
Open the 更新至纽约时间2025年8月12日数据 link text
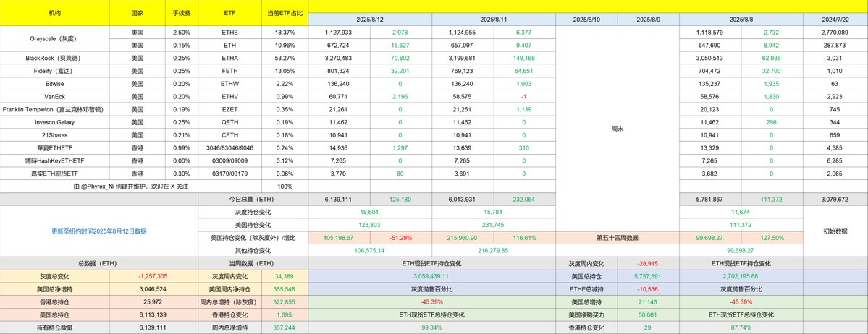[x=98, y=231]
